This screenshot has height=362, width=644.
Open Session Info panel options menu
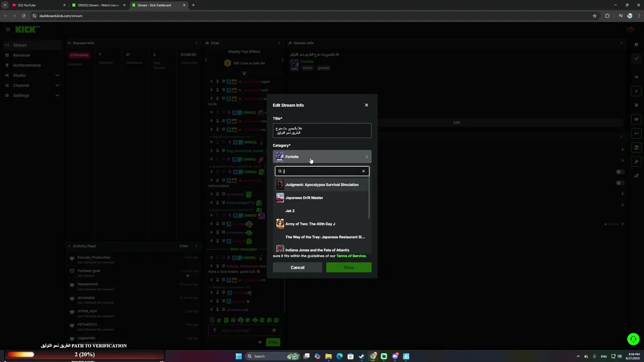coord(196,43)
